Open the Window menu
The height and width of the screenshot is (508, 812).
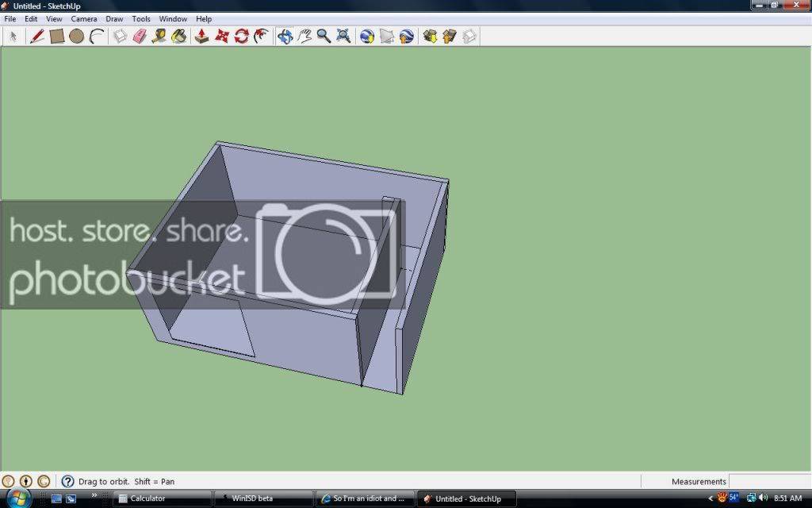(x=173, y=19)
